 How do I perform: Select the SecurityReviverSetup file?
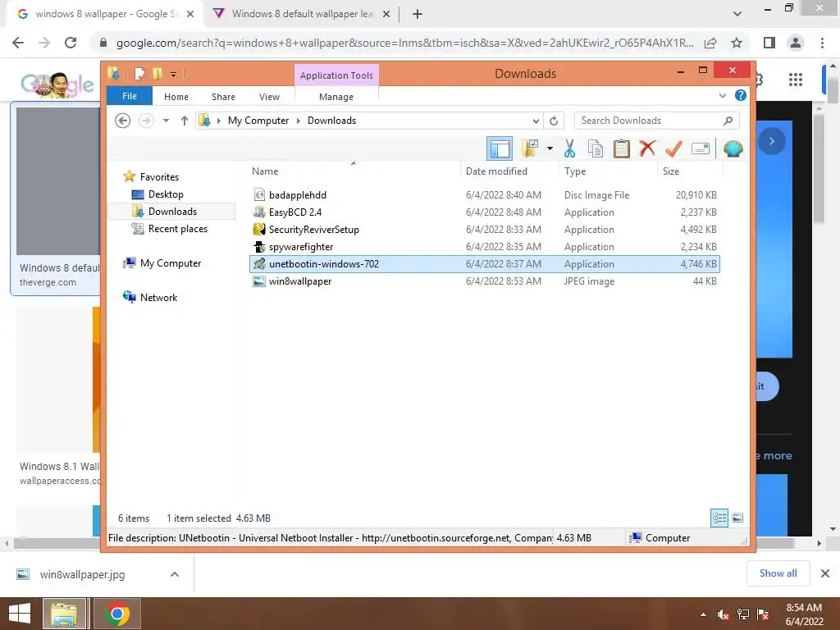click(x=485, y=230)
